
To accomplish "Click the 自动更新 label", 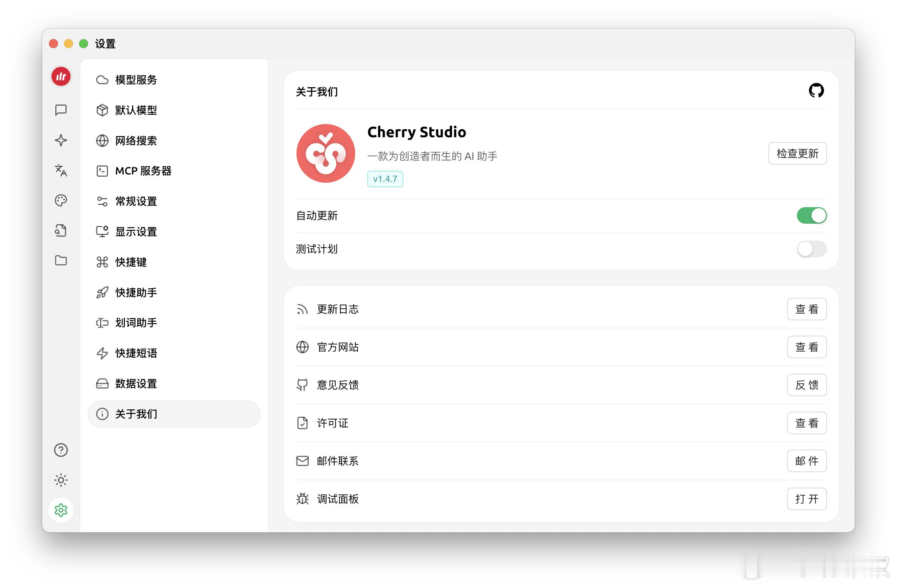I will coord(316,215).
